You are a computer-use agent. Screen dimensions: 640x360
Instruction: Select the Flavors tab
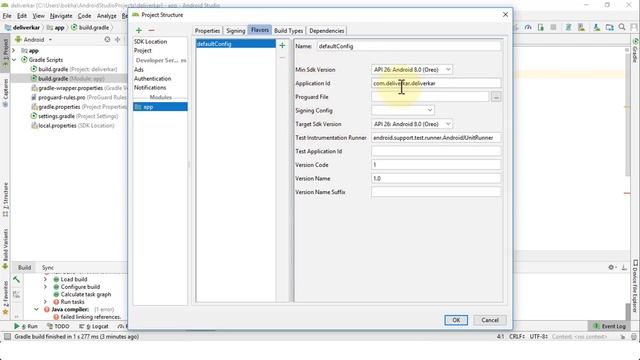(260, 30)
